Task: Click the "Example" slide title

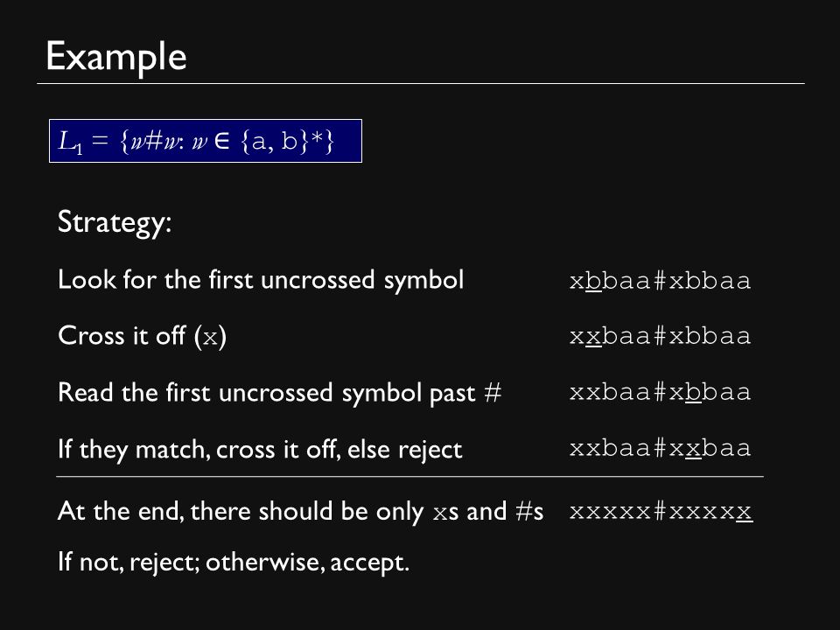Action: [116, 57]
